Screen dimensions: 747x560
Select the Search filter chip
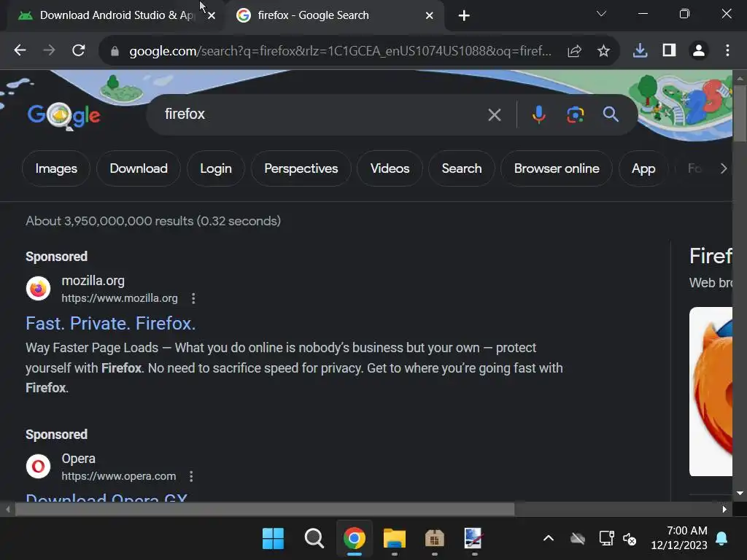click(462, 168)
